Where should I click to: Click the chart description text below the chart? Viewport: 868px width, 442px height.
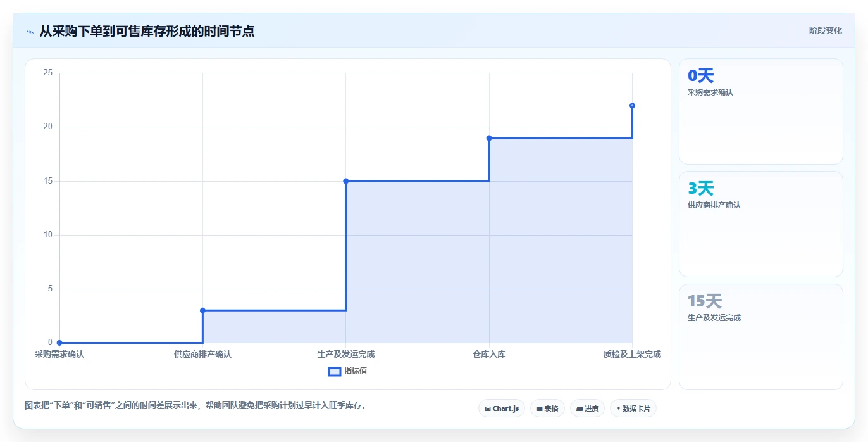195,406
